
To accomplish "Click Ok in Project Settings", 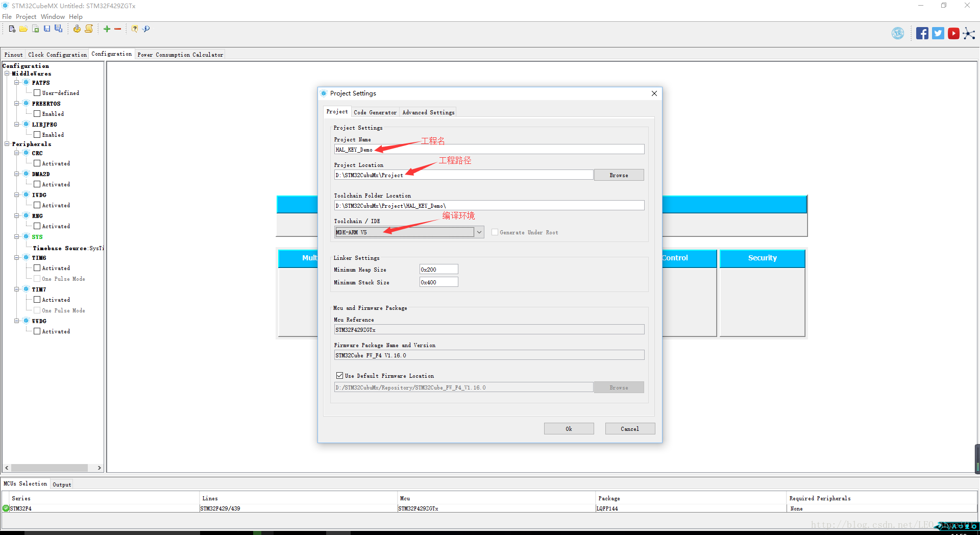I will (x=569, y=429).
